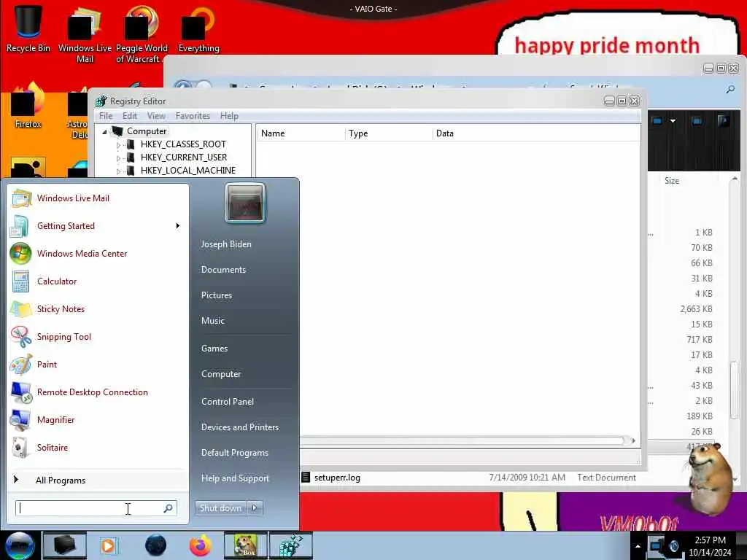
Task: Expand HKEY_CLASSES_ROOT key
Action: click(119, 145)
